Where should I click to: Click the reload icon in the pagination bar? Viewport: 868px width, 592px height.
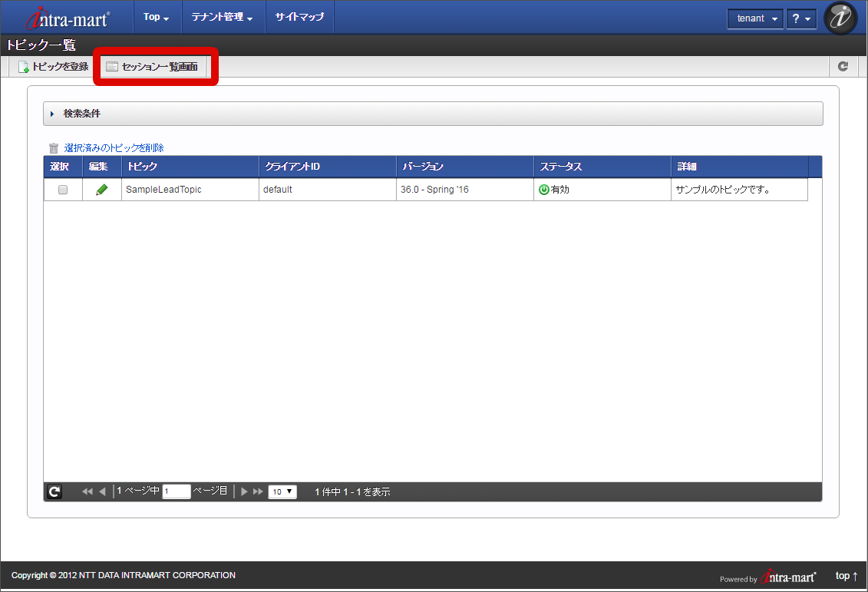pos(53,491)
